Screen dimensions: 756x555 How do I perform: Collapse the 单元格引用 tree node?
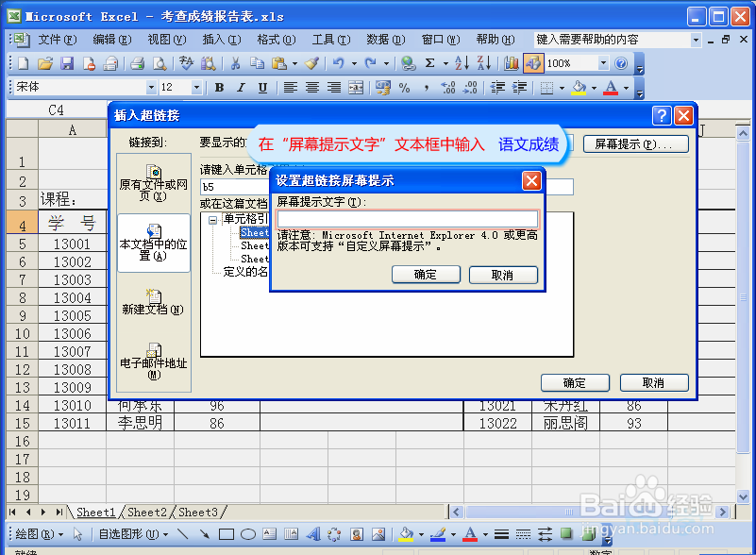coord(212,220)
